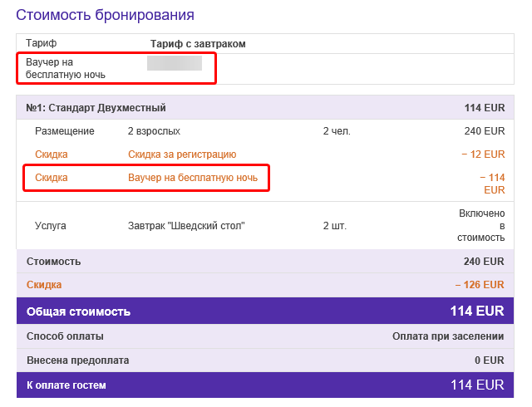Screen dimensions: 532x407
Task: Click the 240 EUR total in the Стоимость row
Action: click(484, 262)
